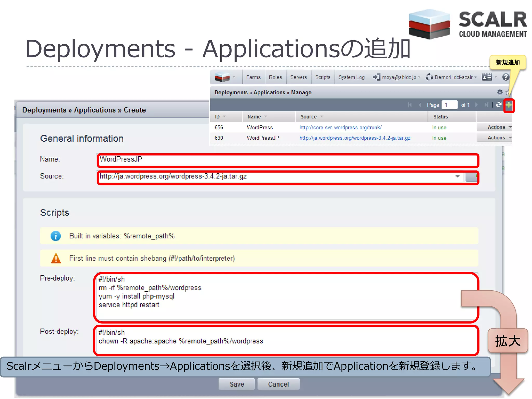Open the Scalr logo main menu
This screenshot has height=399, width=532.
click(x=225, y=77)
